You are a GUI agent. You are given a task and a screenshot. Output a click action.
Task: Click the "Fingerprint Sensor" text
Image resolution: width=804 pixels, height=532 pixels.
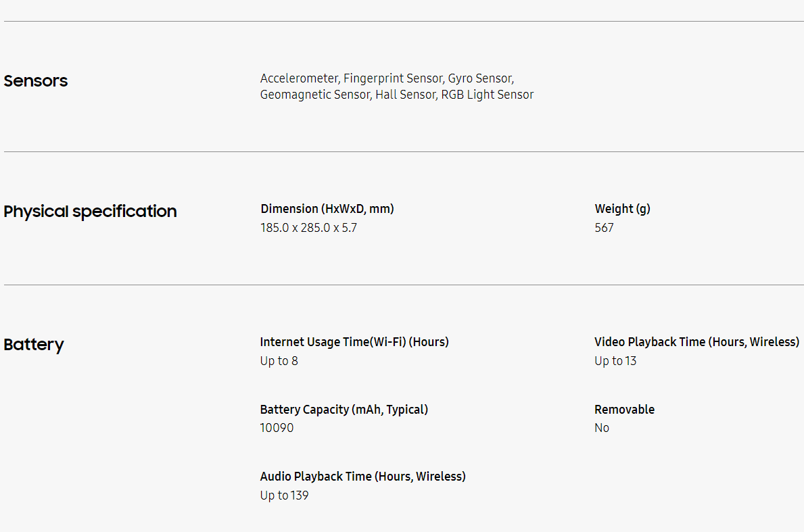point(392,78)
